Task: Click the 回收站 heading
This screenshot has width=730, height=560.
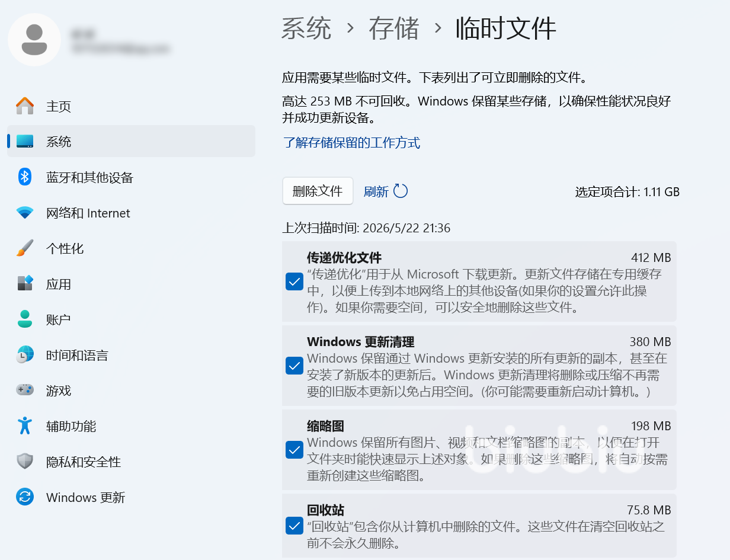Action: coord(325,510)
